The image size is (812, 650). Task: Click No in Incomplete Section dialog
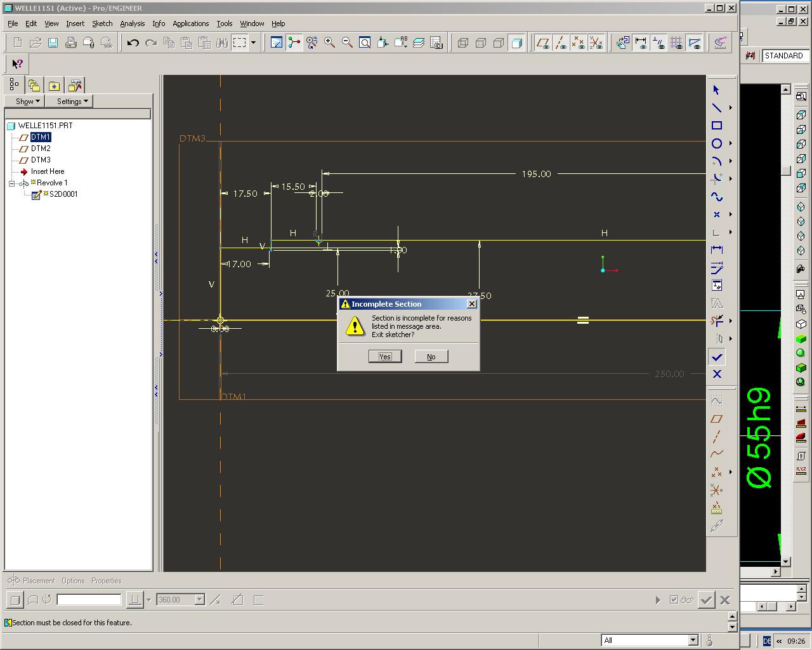click(x=431, y=357)
